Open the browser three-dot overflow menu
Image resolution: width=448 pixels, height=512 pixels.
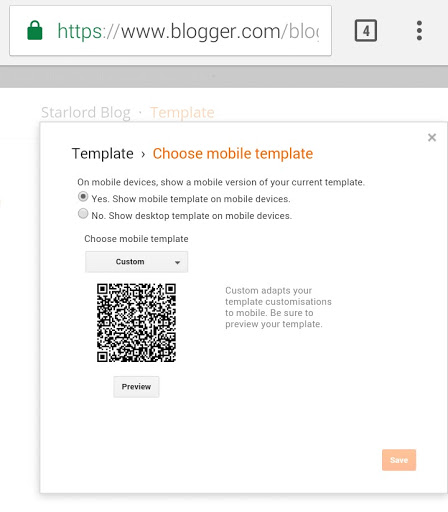[x=419, y=31]
